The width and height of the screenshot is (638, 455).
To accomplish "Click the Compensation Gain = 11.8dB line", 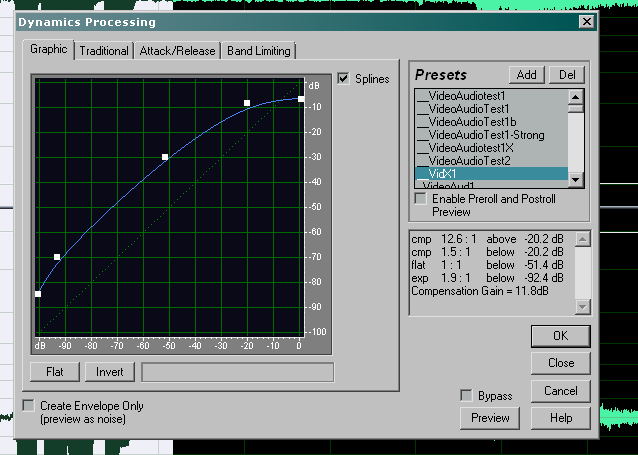I will (480, 291).
